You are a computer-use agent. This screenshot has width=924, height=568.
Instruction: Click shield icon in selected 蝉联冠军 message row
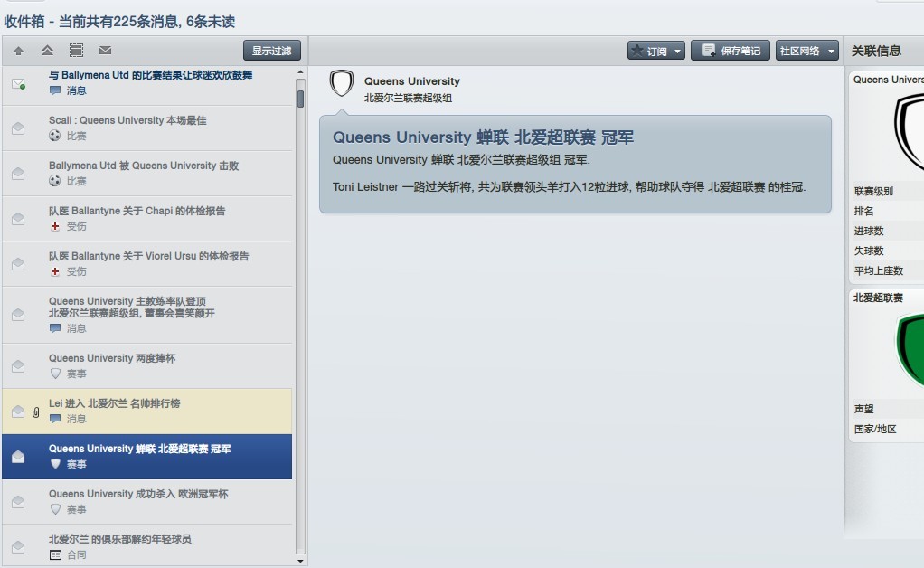(55, 464)
